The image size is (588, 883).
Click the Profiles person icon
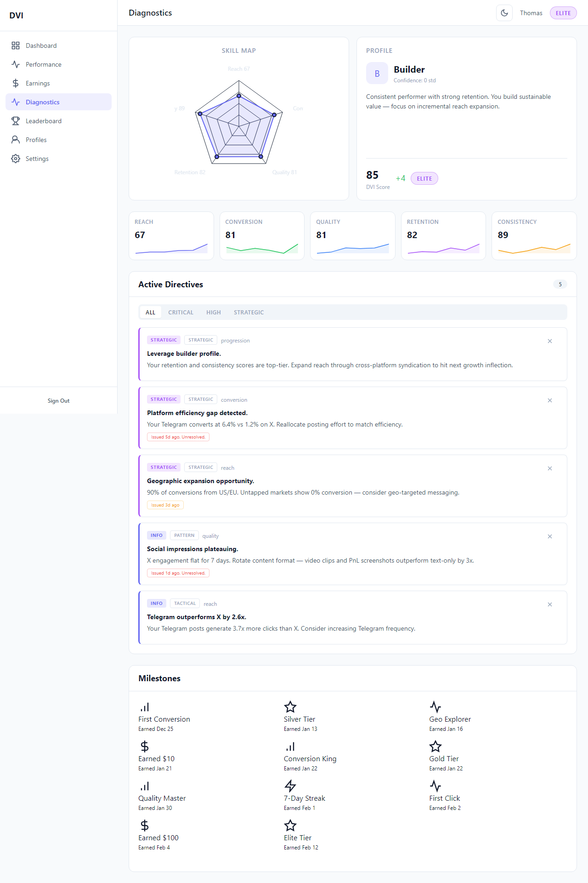click(16, 140)
